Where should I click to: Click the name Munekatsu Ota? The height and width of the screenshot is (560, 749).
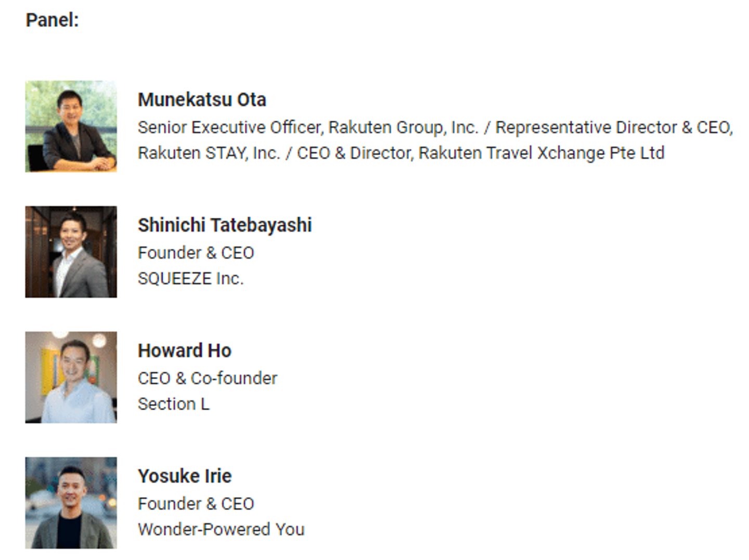202,100
